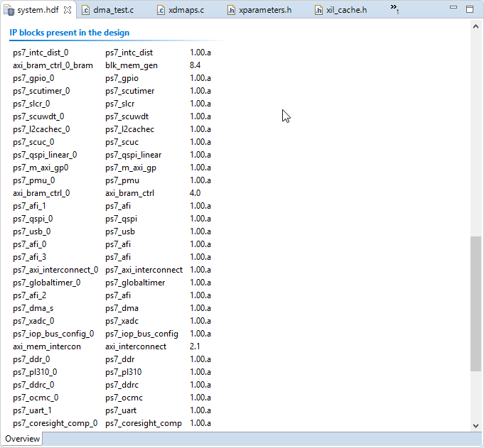This screenshot has height=448, width=484.
Task: Select the axi_bram_ctrl_0_bram entry
Action: (x=53, y=65)
